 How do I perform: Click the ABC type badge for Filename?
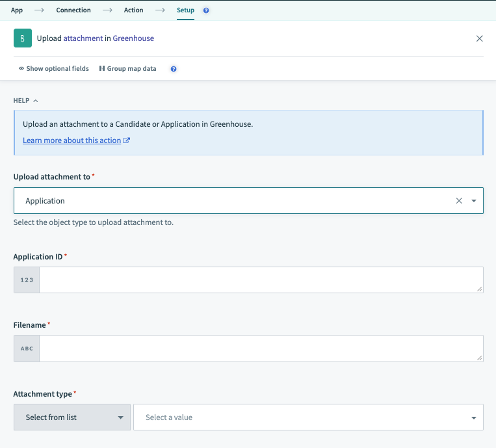[27, 349]
